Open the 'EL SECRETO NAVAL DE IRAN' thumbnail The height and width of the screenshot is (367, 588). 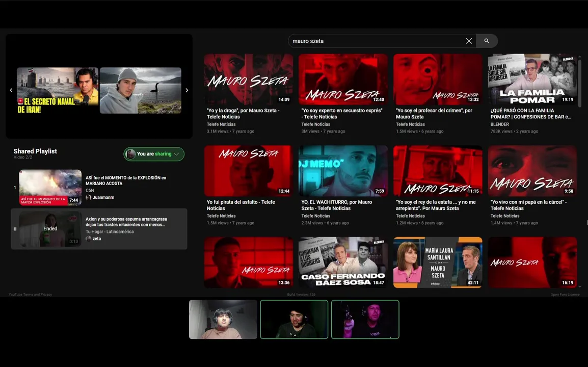pos(58,90)
